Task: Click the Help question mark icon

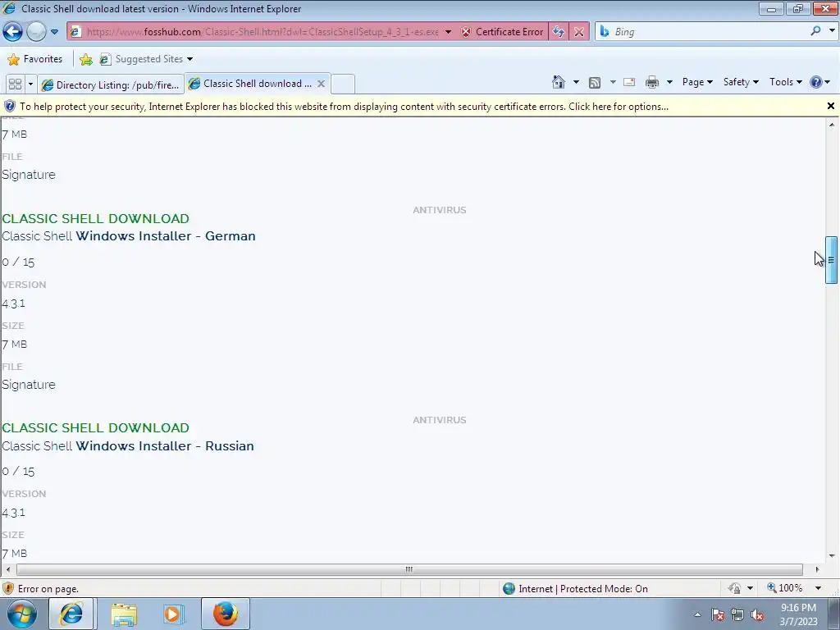Action: [x=816, y=82]
